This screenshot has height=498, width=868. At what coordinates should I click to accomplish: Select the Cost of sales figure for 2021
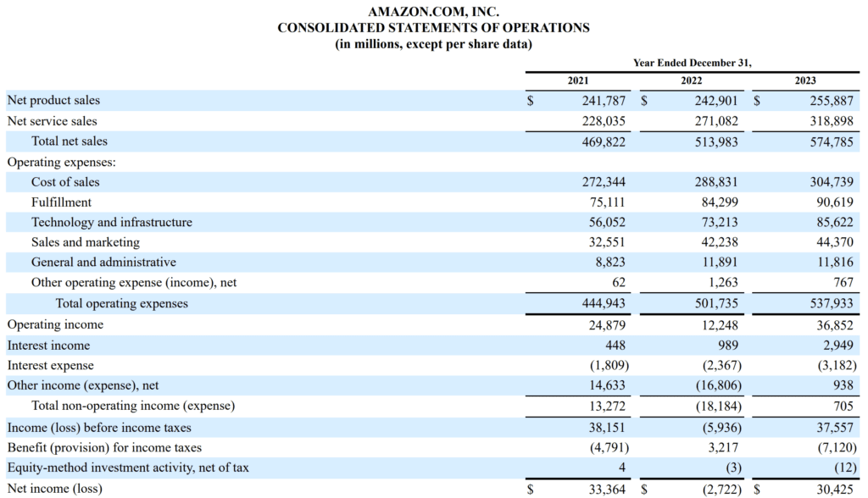point(605,182)
